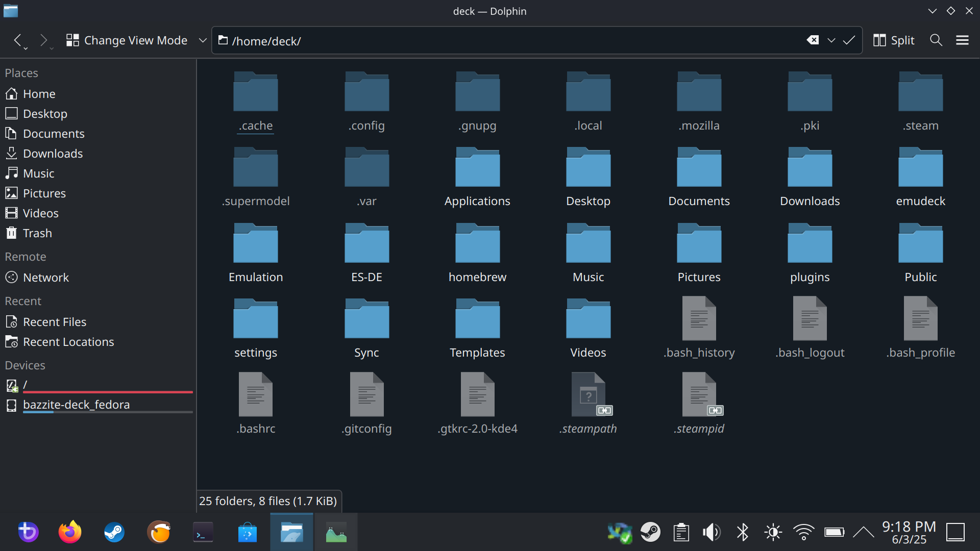Open Trash in the sidebar

[x=98, y=233]
